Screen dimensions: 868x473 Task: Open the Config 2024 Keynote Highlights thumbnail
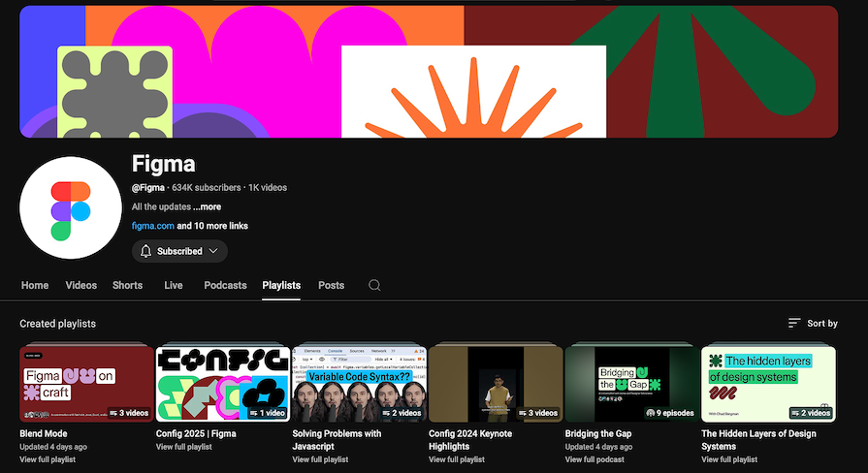click(x=495, y=383)
